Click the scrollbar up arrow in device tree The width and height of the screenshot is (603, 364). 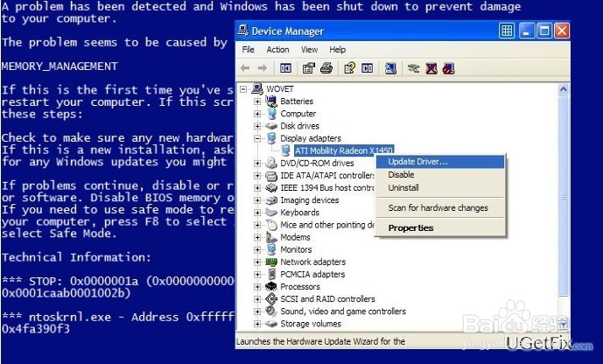tap(564, 90)
